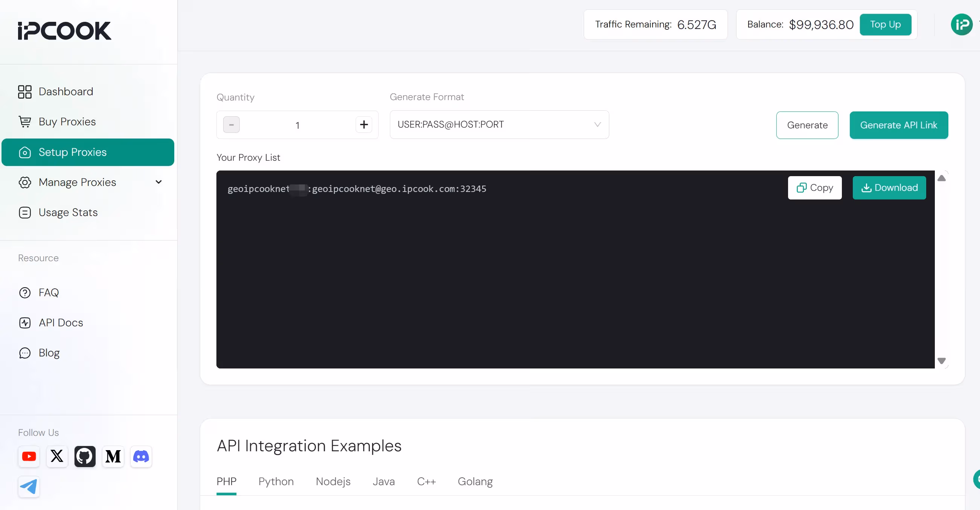Click Generate API Link
Screen dimensions: 980x510
click(x=899, y=125)
